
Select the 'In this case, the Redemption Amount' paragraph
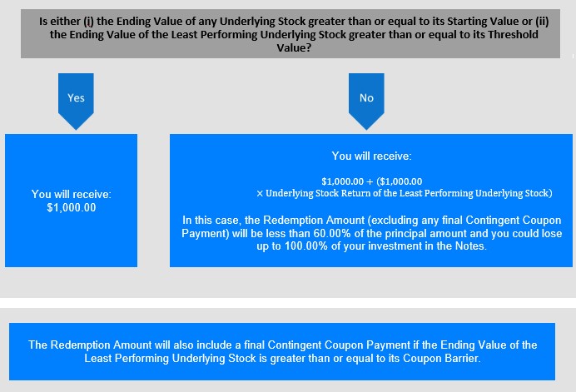[x=371, y=233]
